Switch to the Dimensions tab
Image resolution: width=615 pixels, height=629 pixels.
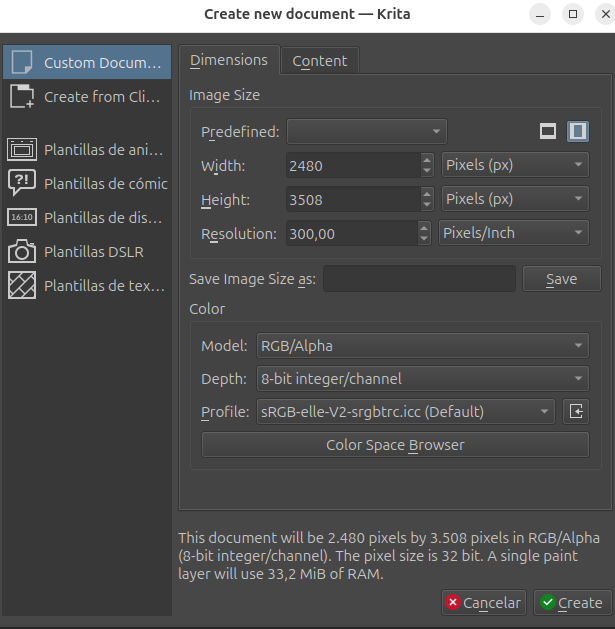[x=229, y=60]
